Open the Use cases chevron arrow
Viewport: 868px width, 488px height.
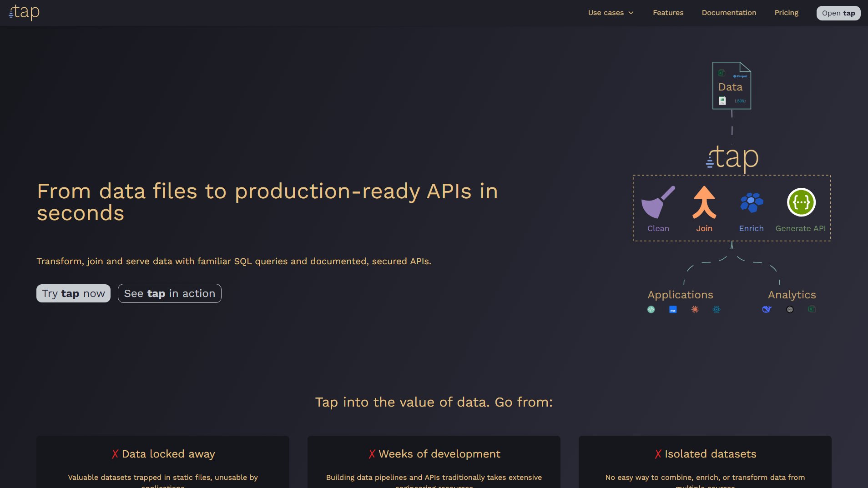tap(631, 13)
